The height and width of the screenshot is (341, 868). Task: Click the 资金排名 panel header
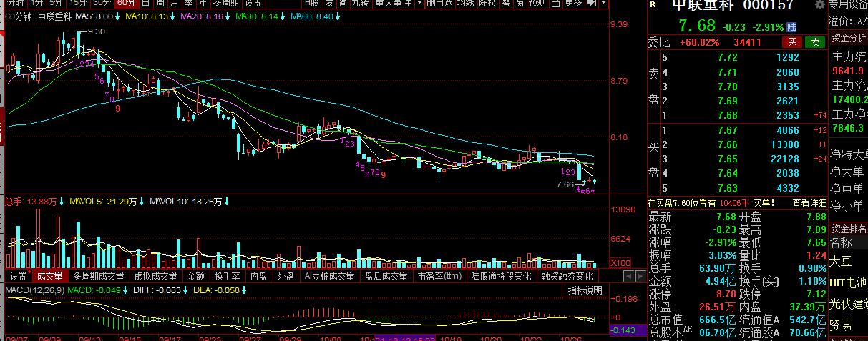tap(849, 229)
